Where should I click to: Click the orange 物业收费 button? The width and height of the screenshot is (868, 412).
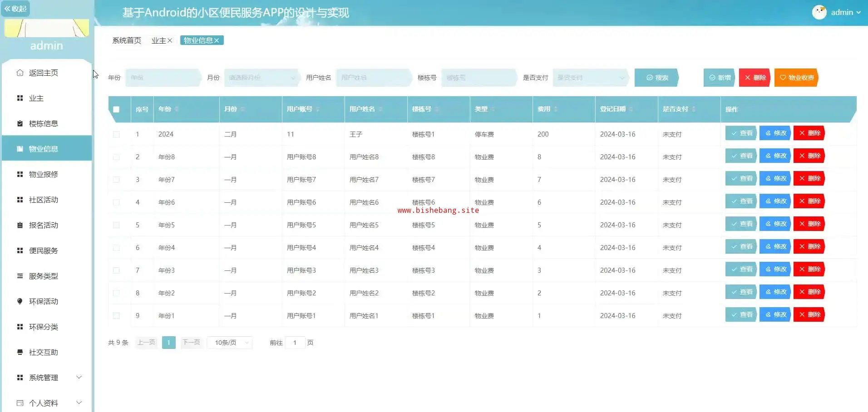796,78
